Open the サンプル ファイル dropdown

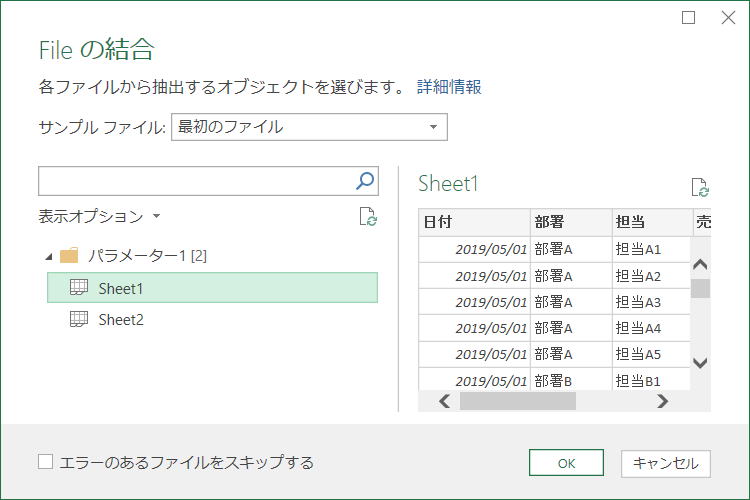(x=309, y=127)
